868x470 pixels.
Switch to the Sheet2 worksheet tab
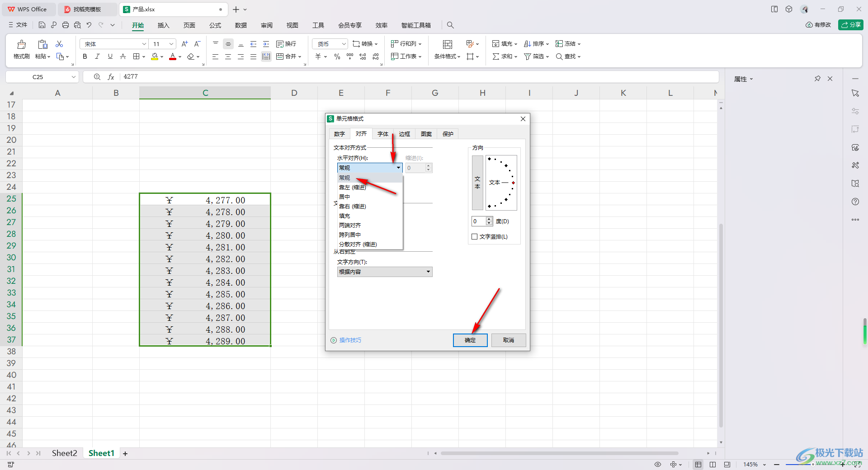tap(64, 453)
